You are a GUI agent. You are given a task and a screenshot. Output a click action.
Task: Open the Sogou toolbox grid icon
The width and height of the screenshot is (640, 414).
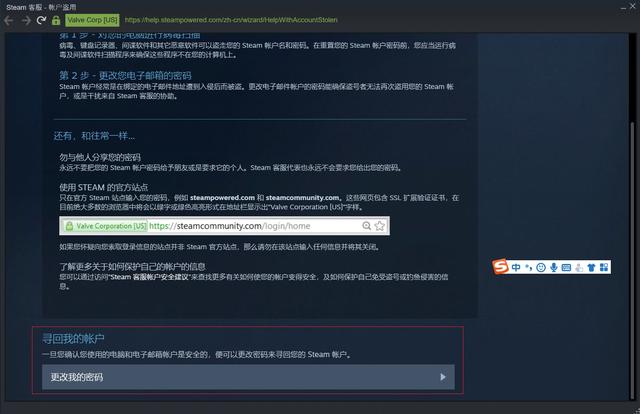pyautogui.click(x=604, y=267)
